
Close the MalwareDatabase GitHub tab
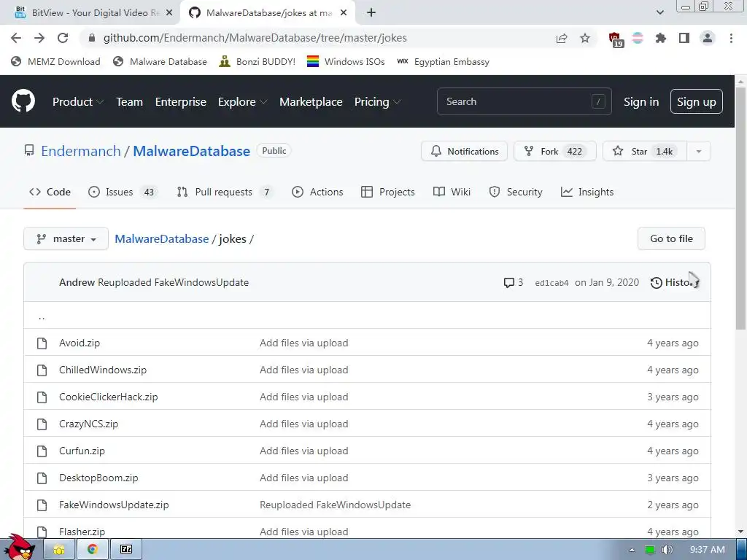tap(344, 13)
